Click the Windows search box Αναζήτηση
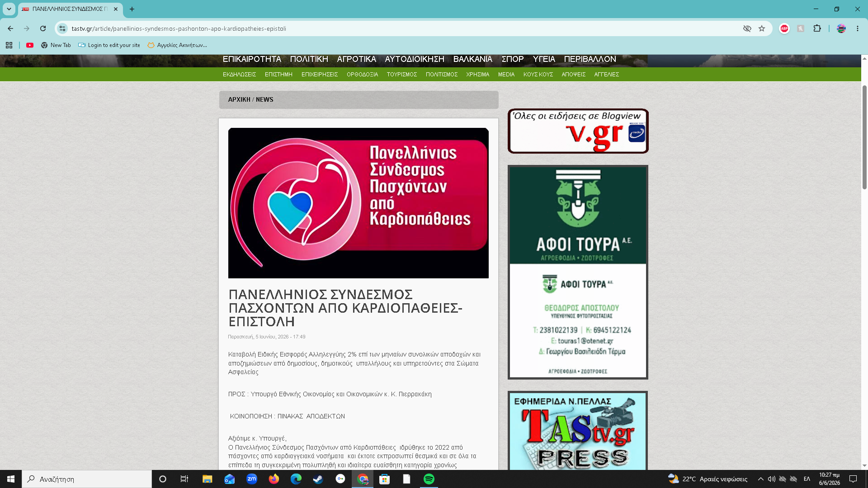Viewport: 868px width, 488px height. click(x=87, y=479)
